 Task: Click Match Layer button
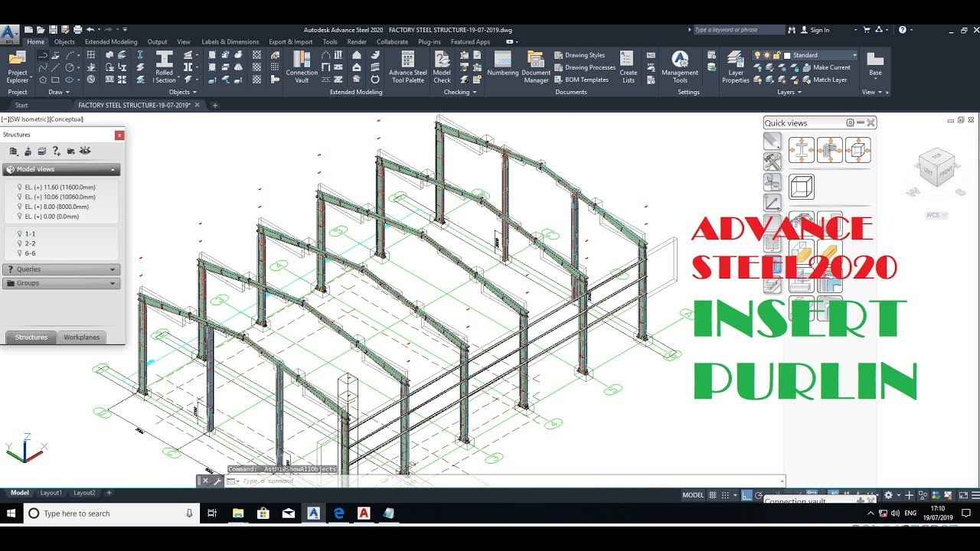click(824, 80)
